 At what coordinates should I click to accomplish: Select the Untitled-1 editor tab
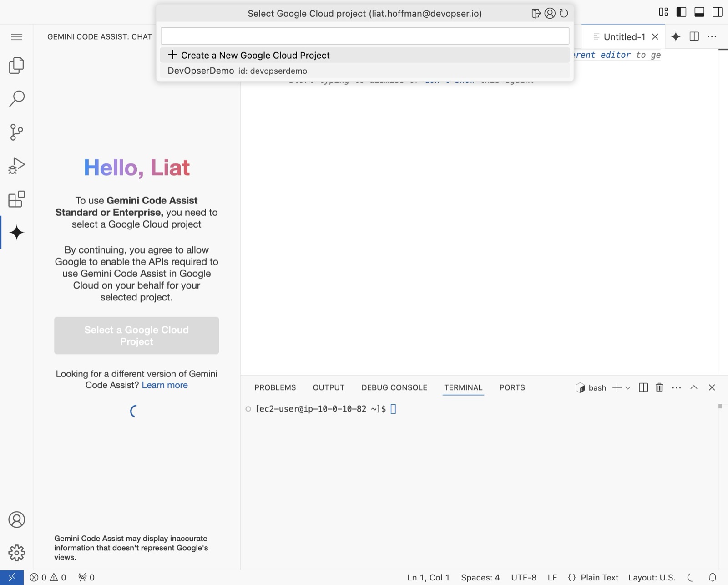[624, 37]
